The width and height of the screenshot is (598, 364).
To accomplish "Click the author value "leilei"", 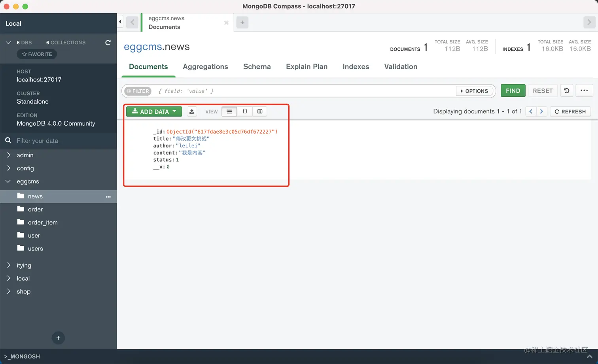I will pos(188,146).
